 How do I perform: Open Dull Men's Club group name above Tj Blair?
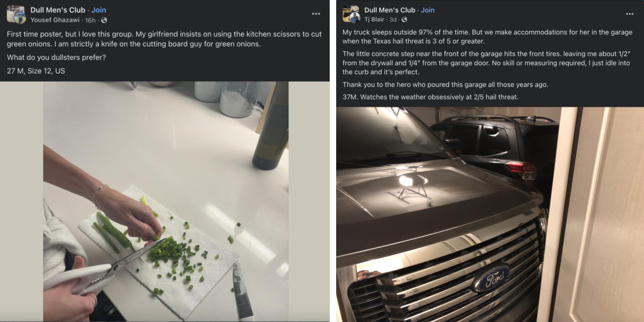point(389,10)
